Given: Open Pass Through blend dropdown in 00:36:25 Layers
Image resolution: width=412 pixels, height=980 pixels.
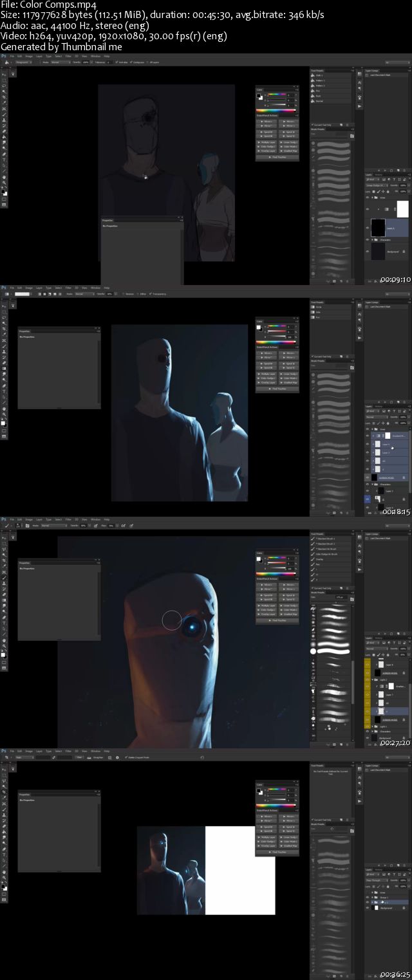Looking at the screenshot, I should point(377,880).
